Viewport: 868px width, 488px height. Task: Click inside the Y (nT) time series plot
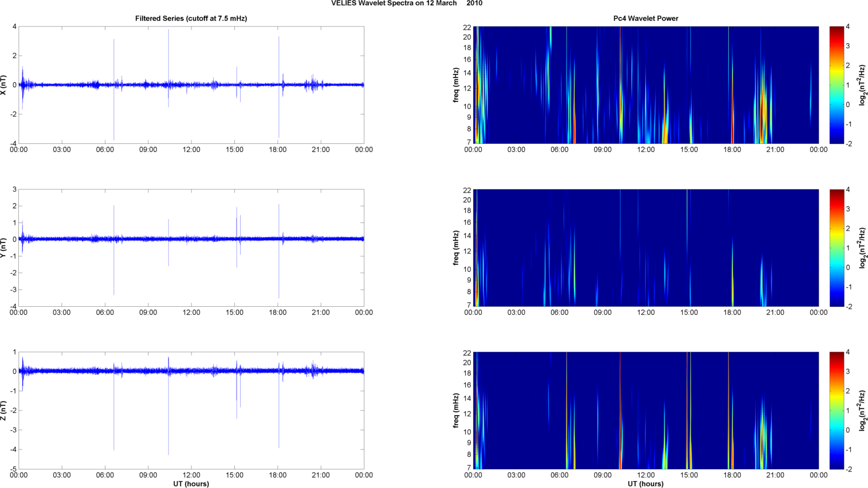click(191, 270)
